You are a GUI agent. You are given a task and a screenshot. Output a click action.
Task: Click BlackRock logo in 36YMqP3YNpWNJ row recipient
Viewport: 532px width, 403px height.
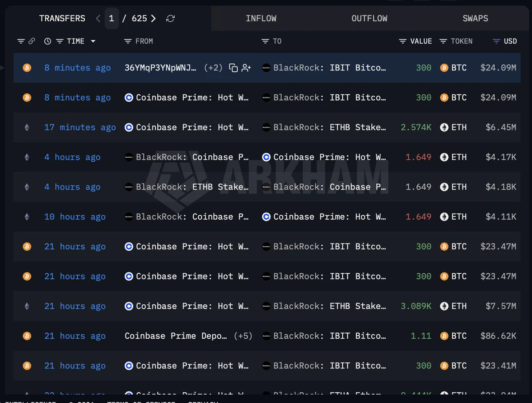pyautogui.click(x=266, y=68)
